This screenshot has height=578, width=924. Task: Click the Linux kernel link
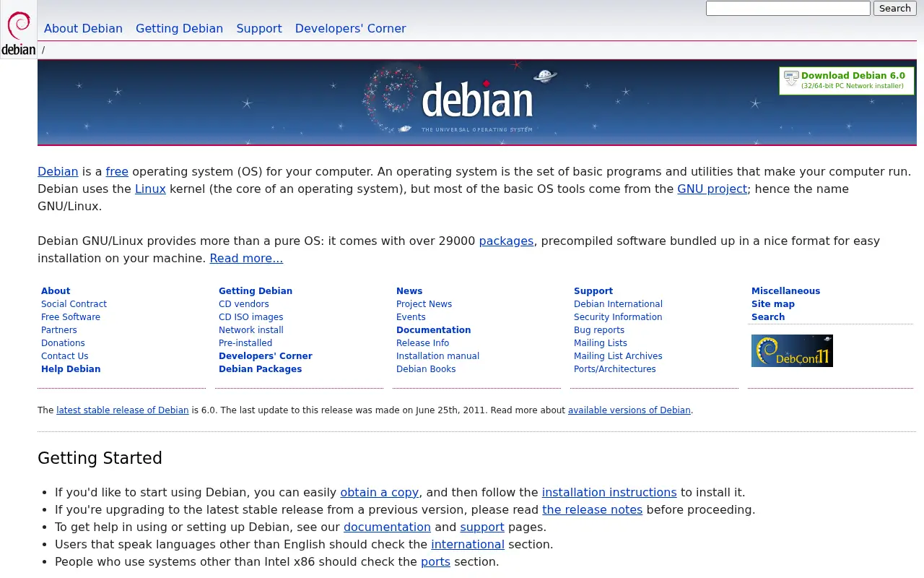click(150, 189)
